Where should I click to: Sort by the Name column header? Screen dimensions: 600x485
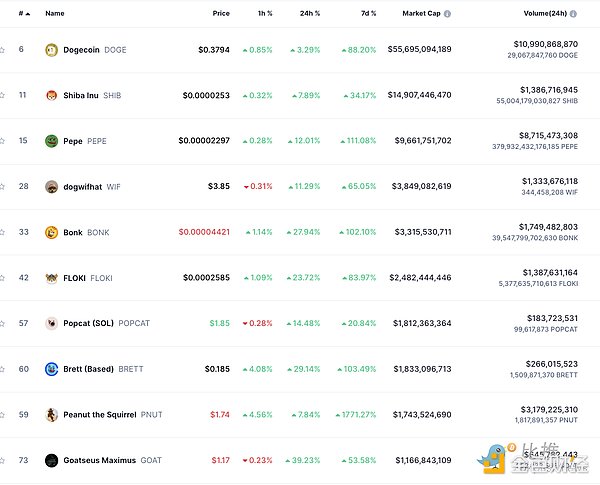click(55, 14)
